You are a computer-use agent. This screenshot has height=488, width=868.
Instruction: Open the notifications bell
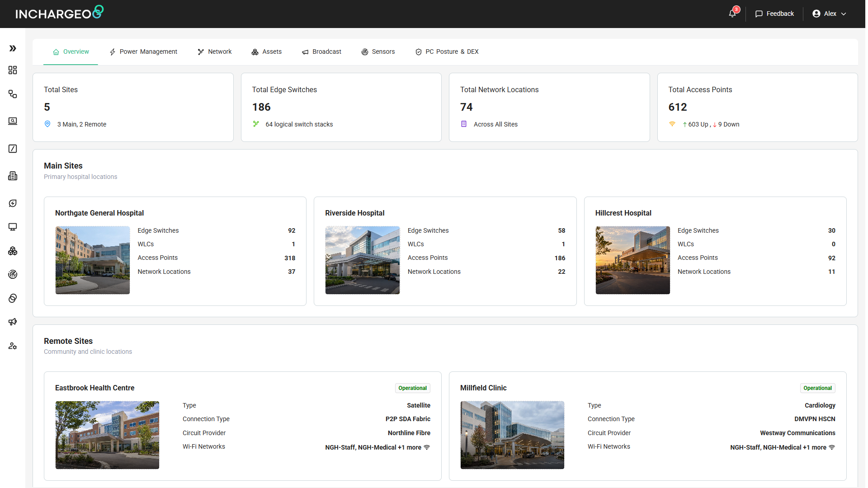point(732,14)
